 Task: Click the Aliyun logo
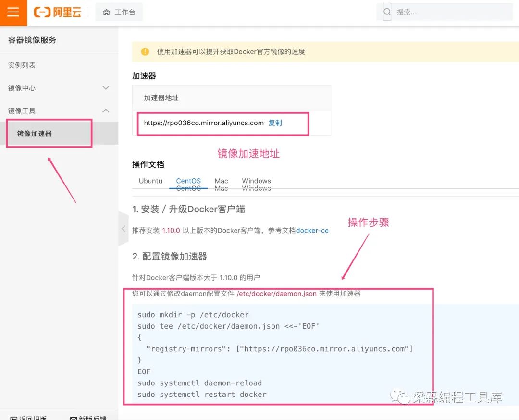[x=58, y=12]
